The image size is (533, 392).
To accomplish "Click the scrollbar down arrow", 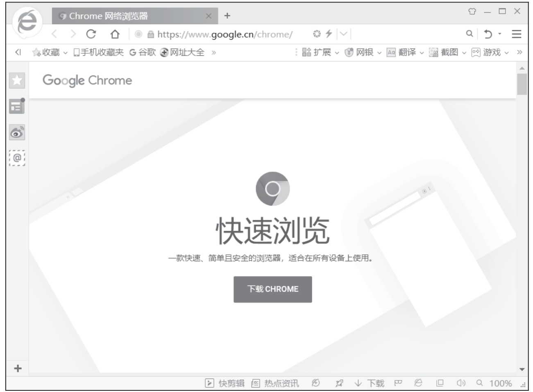I will 522,369.
